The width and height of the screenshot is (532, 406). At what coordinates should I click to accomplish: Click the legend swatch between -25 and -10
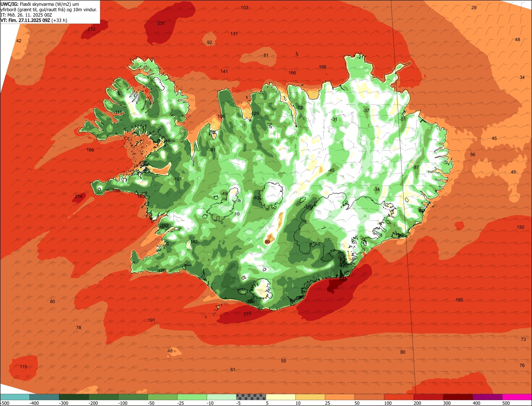pos(192,397)
